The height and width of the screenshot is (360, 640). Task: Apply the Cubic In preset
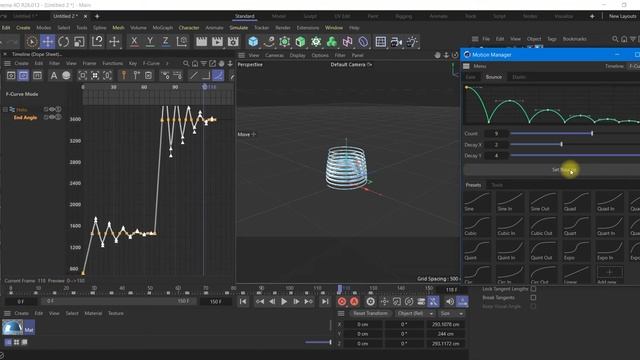510,226
